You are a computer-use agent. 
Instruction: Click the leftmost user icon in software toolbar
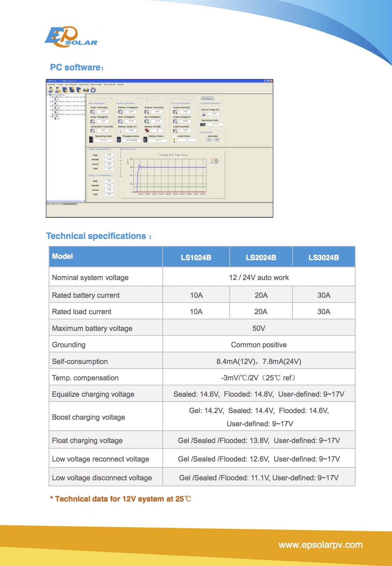[x=51, y=90]
